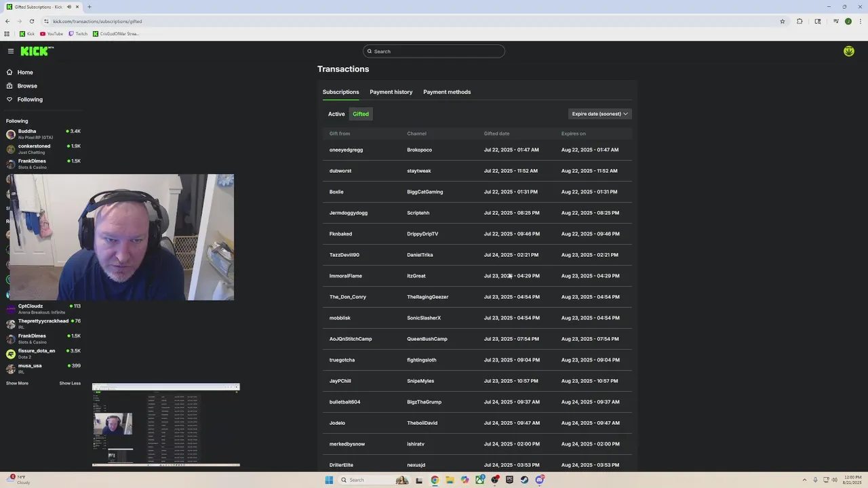Viewport: 868px width, 488px height.
Task: Select the Gifted subscriptions filter
Action: 361,114
